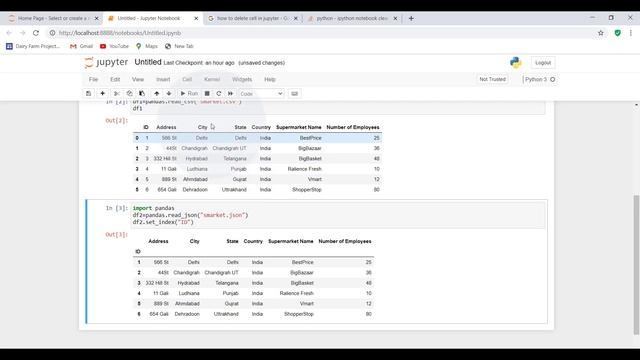Screen dimensions: 640x360
Task: Open the Insert menu
Action: click(x=163, y=79)
